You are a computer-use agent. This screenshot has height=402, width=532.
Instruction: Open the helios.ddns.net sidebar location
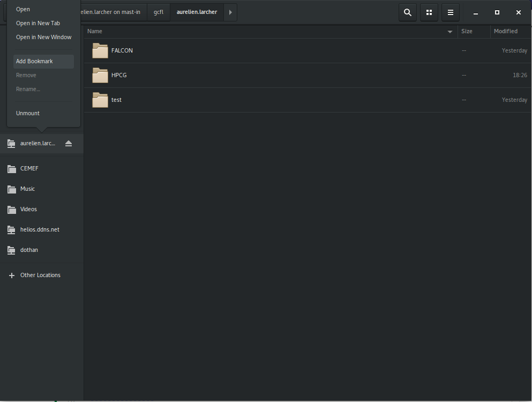coord(42,230)
